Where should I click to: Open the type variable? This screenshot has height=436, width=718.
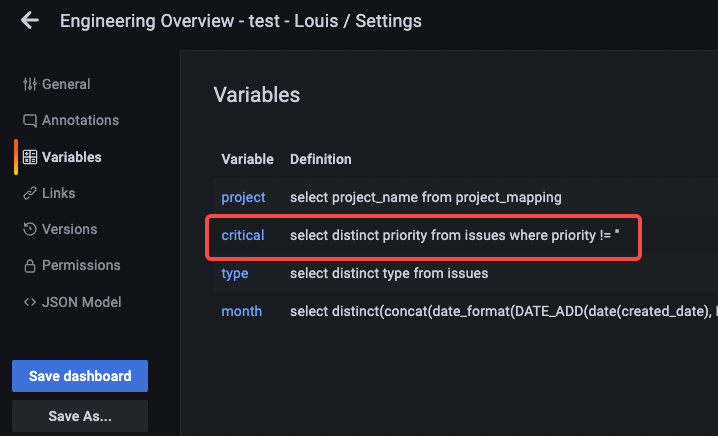point(235,273)
